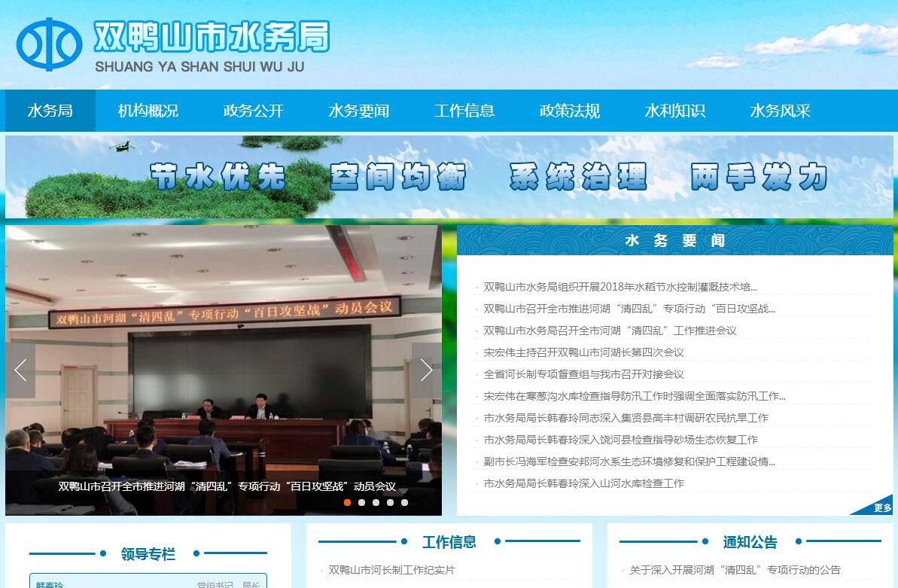
Task: Open the 水利知识 navigation item
Action: [675, 111]
